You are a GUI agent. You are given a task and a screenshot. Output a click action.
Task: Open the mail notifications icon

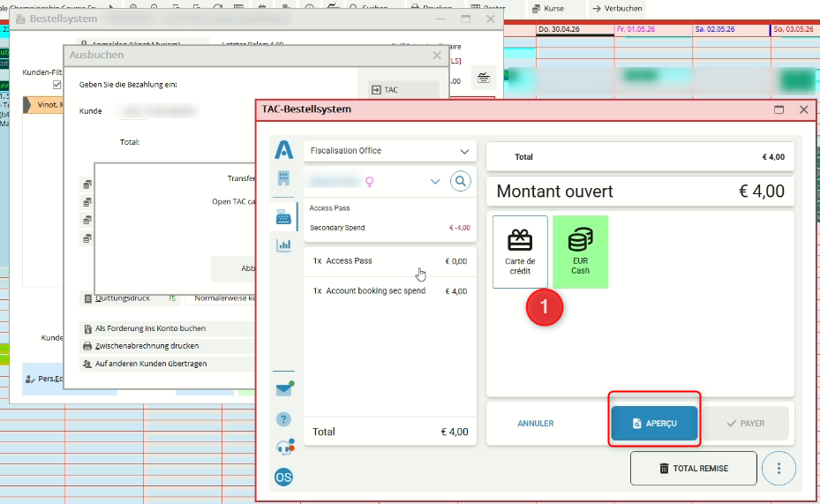point(283,389)
